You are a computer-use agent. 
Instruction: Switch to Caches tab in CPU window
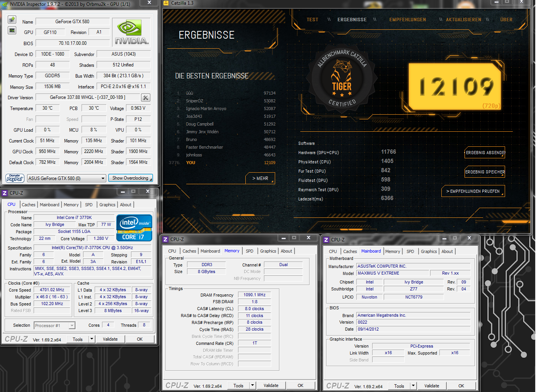tap(29, 205)
